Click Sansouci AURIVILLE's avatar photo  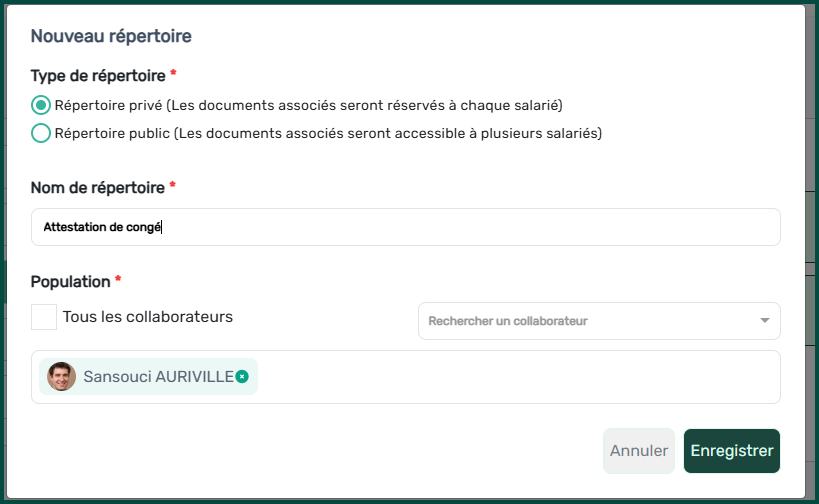pos(62,377)
